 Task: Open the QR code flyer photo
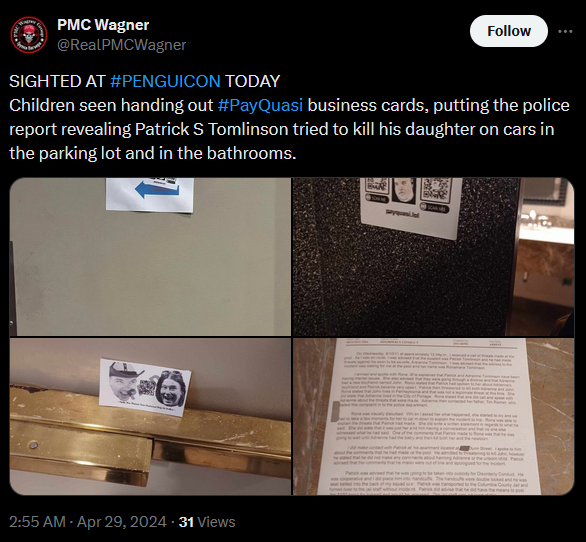(x=433, y=257)
